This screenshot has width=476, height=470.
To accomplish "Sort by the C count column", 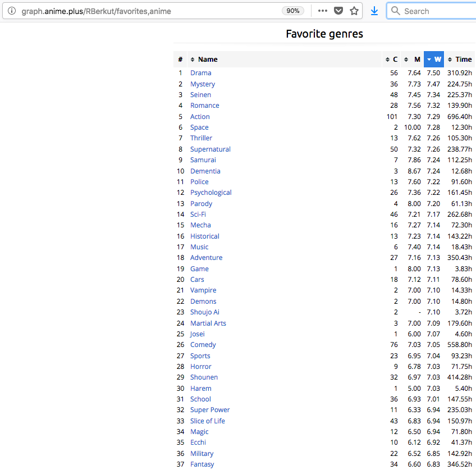I will [392, 60].
